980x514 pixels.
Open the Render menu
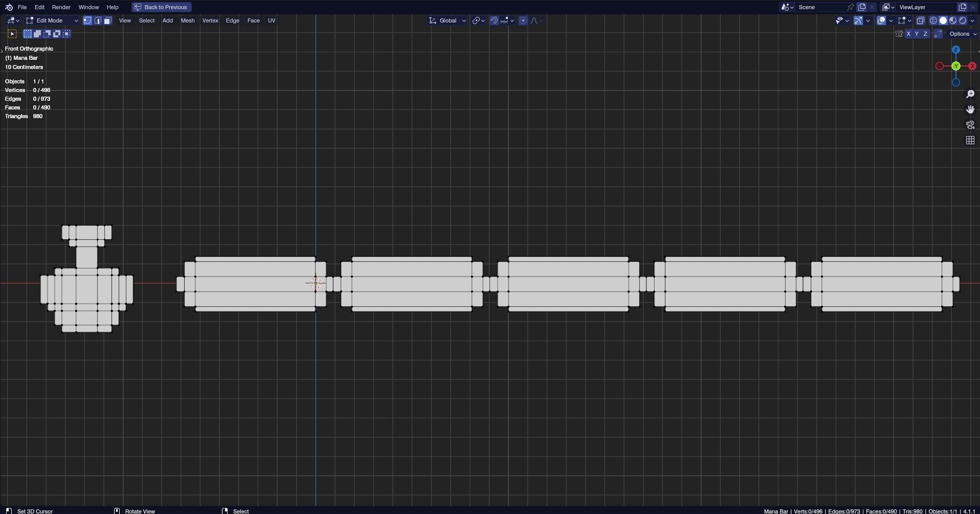pos(61,7)
